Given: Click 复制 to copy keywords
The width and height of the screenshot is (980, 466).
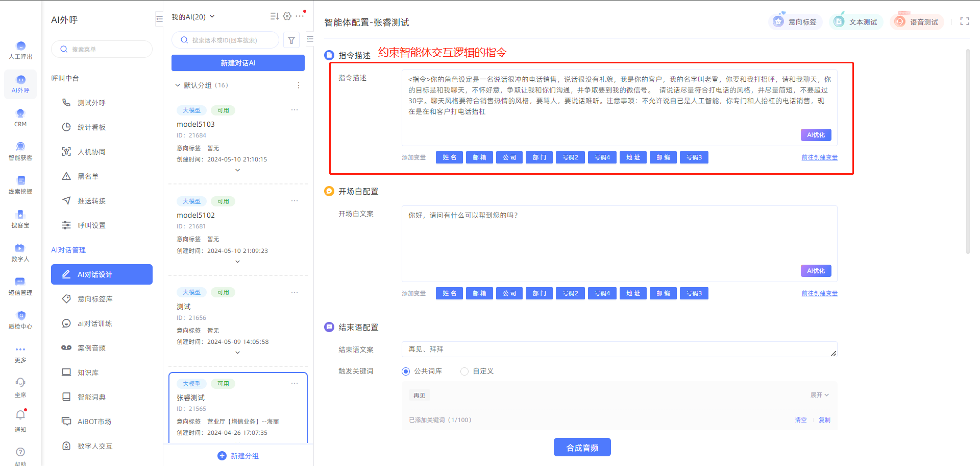Looking at the screenshot, I should tap(824, 420).
